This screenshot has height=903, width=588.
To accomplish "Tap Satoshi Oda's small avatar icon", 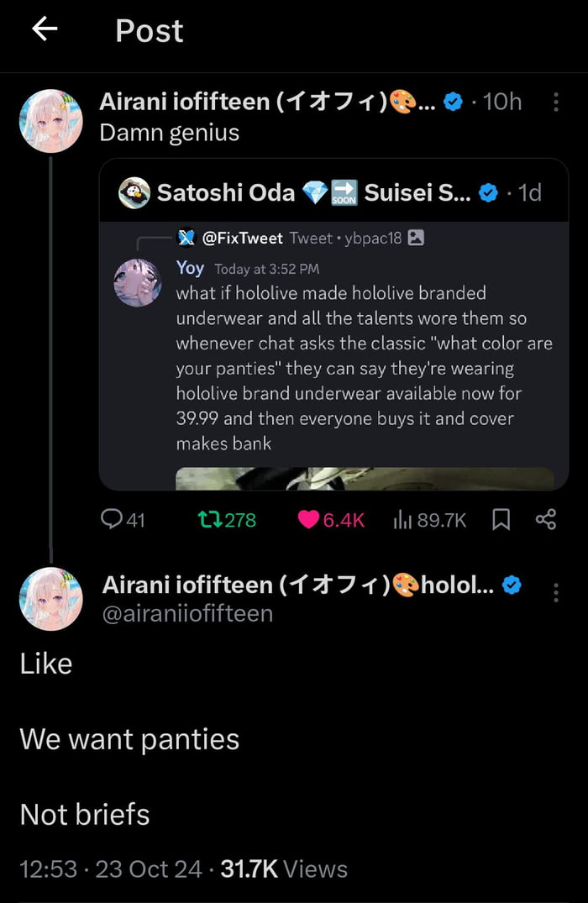I will [x=134, y=193].
